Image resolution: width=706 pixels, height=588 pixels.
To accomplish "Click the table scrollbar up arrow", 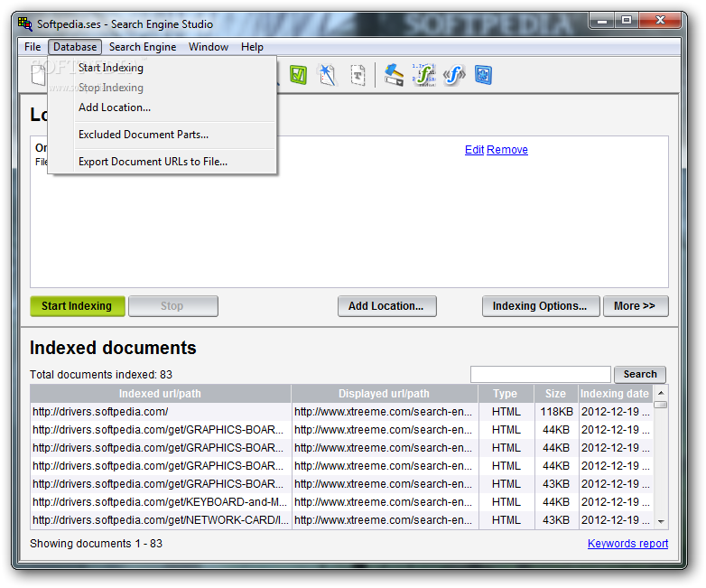I will coord(661,393).
